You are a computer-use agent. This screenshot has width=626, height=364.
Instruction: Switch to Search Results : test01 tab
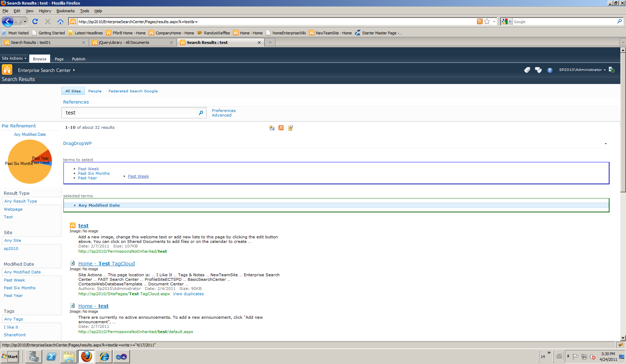45,42
